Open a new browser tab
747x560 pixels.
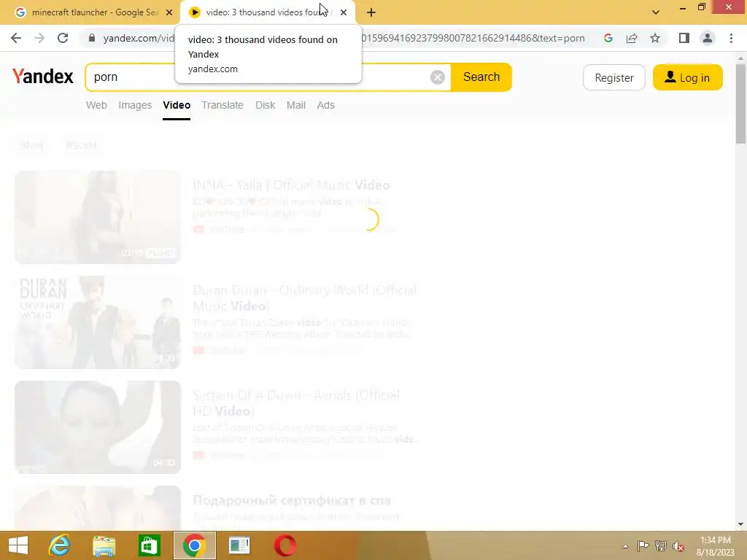[371, 13]
